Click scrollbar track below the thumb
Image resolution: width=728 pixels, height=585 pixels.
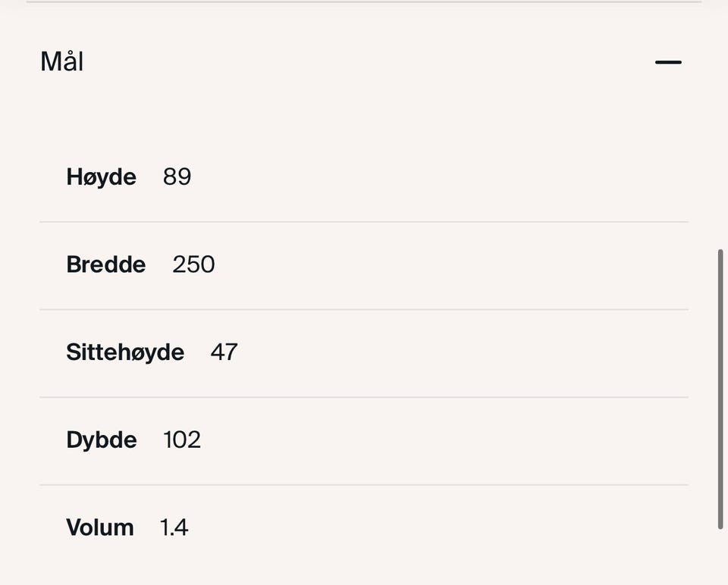(x=720, y=561)
